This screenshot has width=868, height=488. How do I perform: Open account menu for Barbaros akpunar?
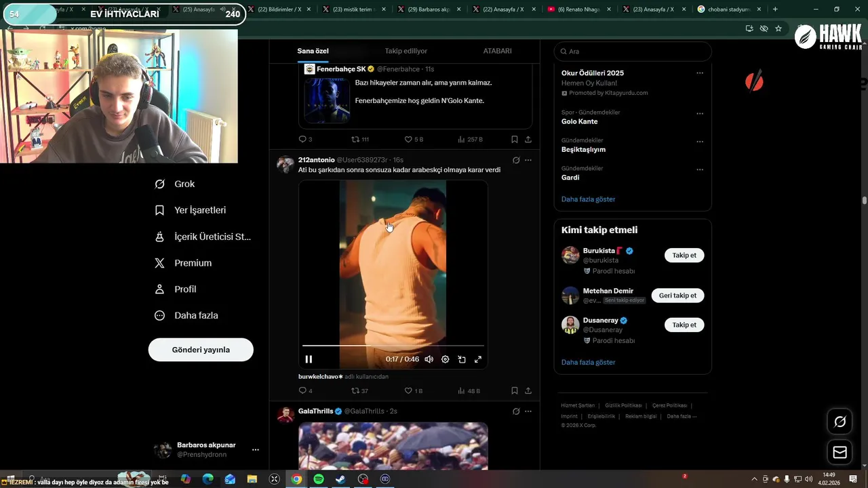point(256,449)
